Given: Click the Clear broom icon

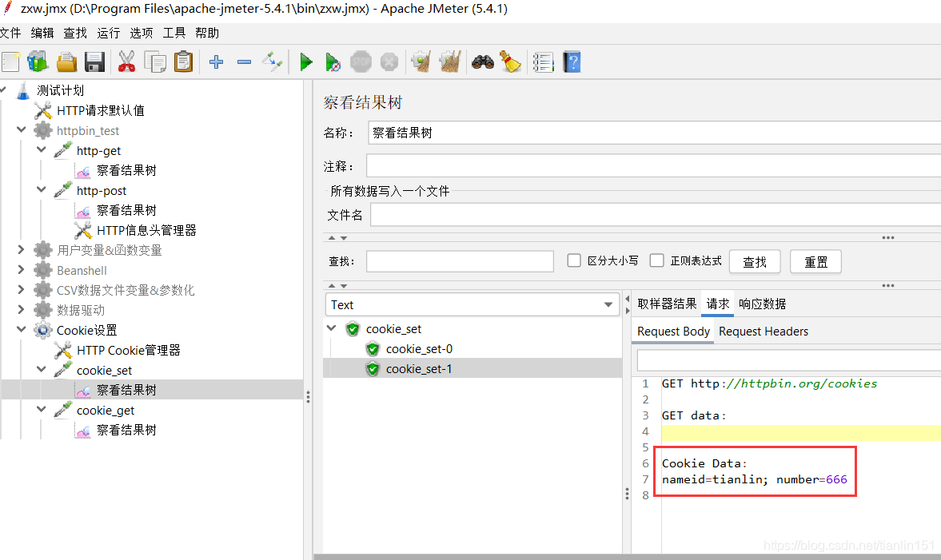Looking at the screenshot, I should 422,62.
